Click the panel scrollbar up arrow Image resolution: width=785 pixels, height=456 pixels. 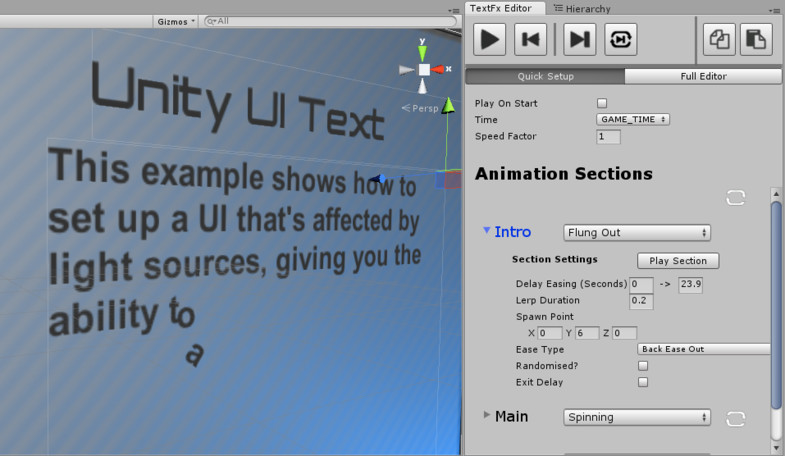[x=776, y=194]
